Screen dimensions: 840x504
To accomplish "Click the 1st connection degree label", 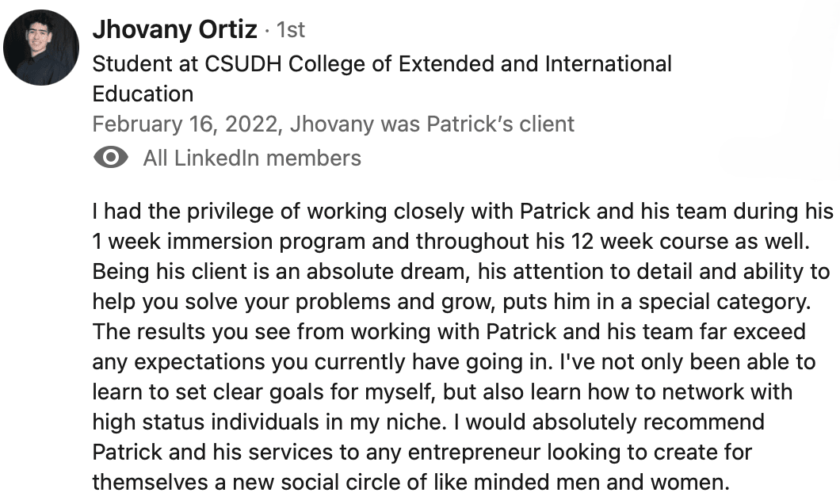I will (x=290, y=30).
